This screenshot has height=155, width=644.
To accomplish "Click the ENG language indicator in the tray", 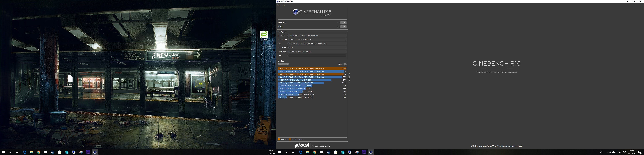I will 624,152.
